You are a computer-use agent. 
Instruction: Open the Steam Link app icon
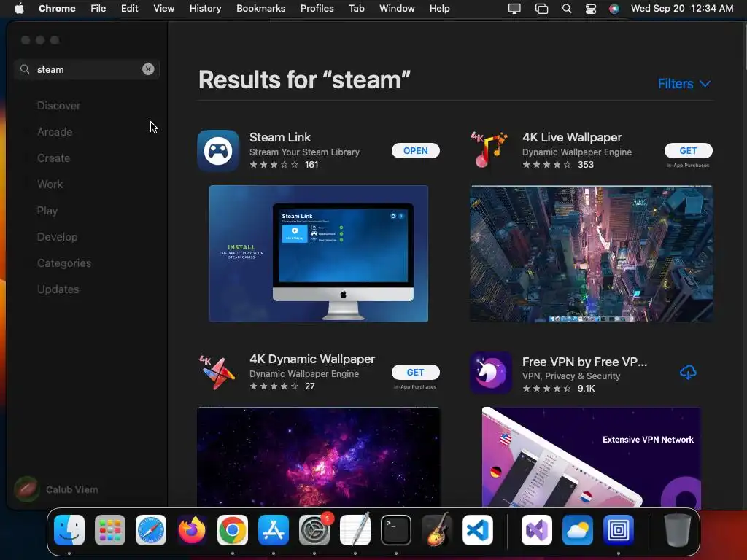point(218,150)
